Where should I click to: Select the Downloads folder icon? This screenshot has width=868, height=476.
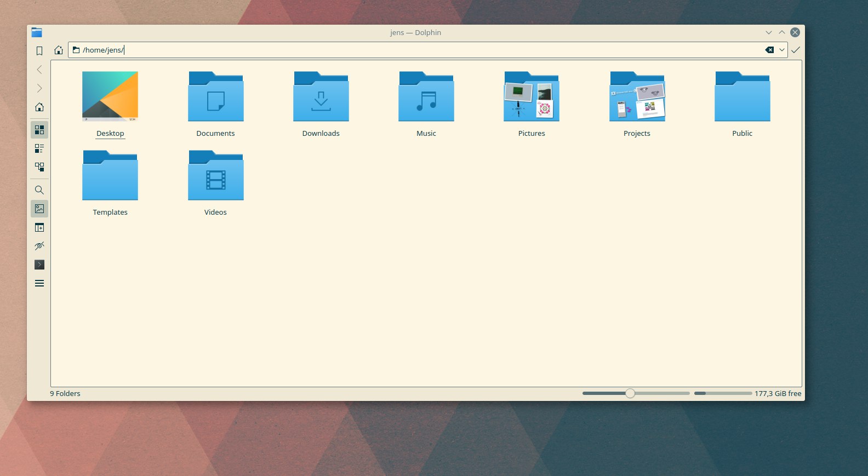(x=321, y=96)
